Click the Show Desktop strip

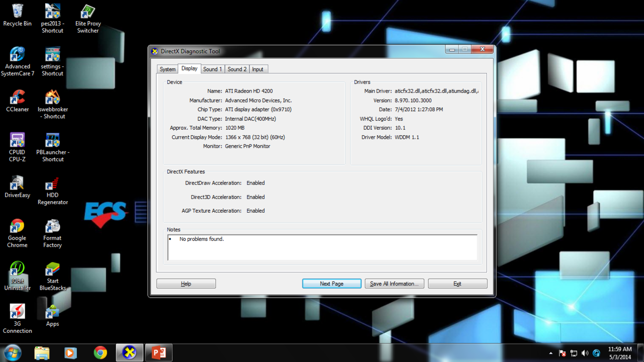[640, 353]
